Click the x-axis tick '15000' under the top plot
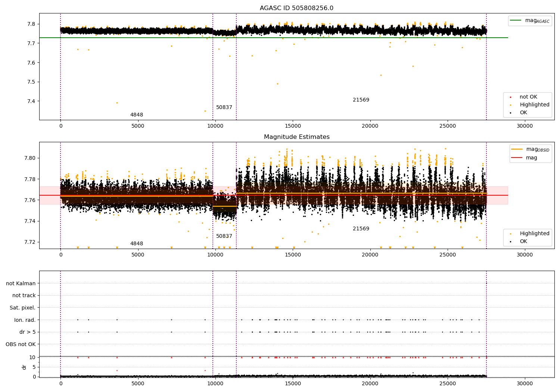This screenshot has width=560, height=392. pos(293,126)
